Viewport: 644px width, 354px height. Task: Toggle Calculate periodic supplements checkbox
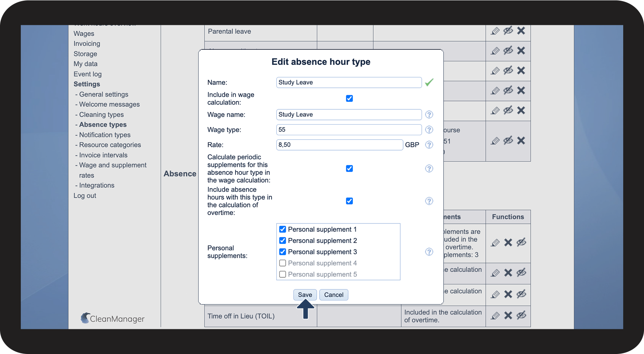(x=349, y=168)
